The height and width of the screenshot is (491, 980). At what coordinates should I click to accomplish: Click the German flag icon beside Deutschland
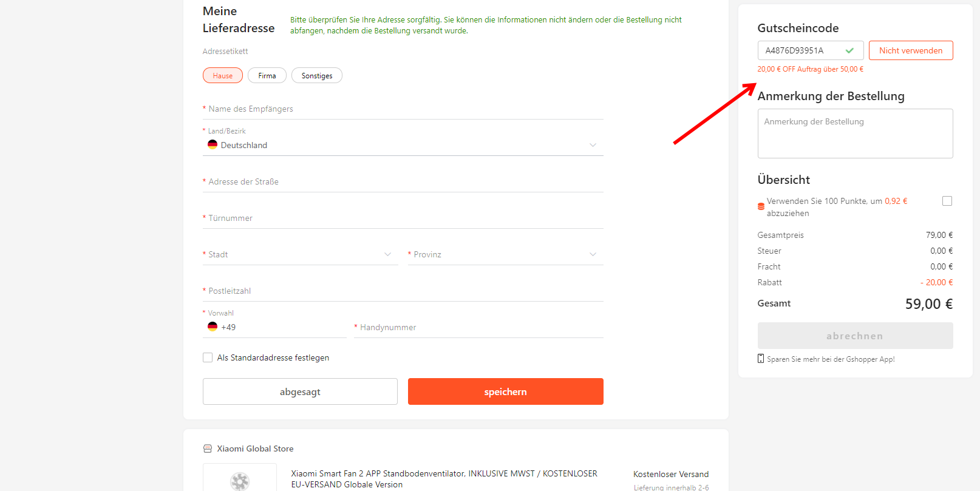(x=213, y=144)
